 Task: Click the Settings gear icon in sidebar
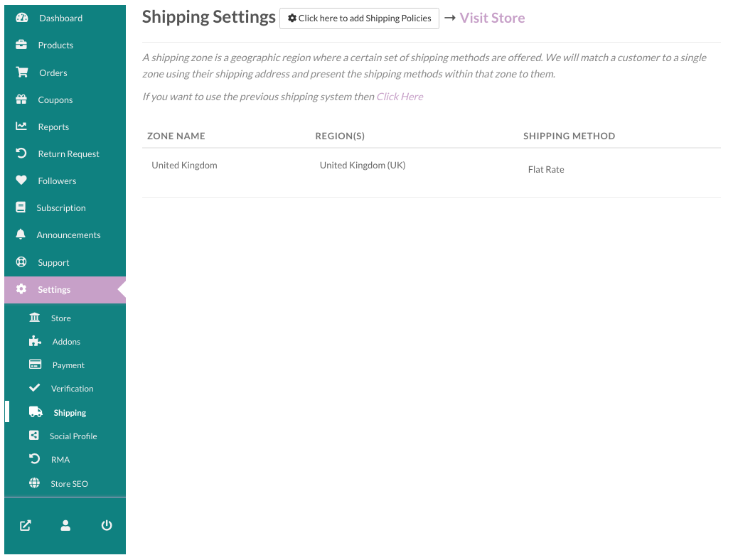pyautogui.click(x=21, y=289)
